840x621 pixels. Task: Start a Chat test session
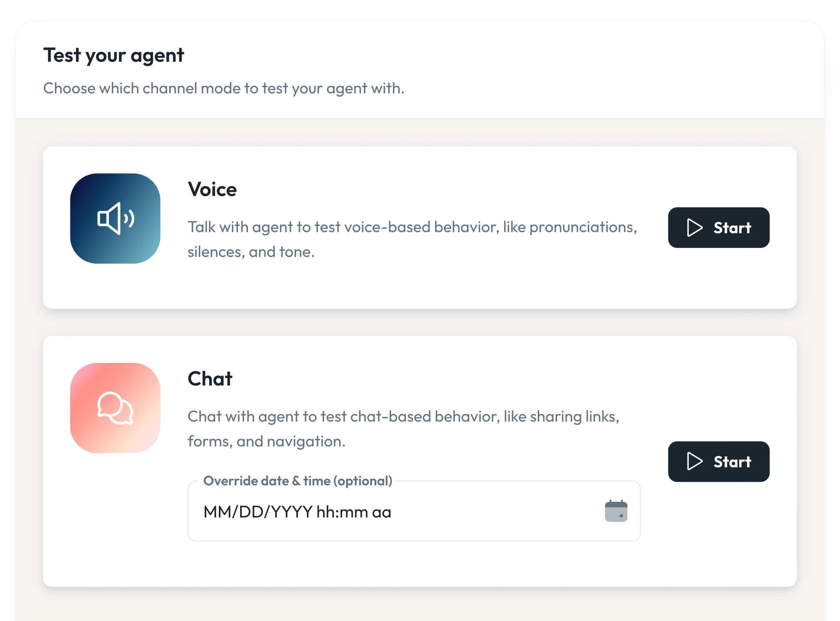719,462
